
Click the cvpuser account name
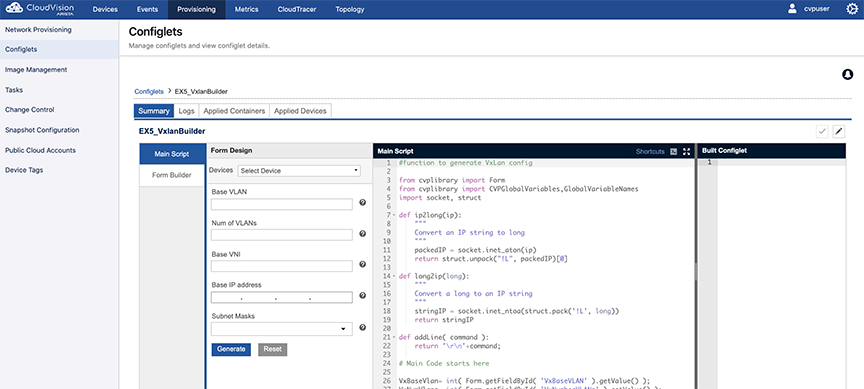[817, 9]
